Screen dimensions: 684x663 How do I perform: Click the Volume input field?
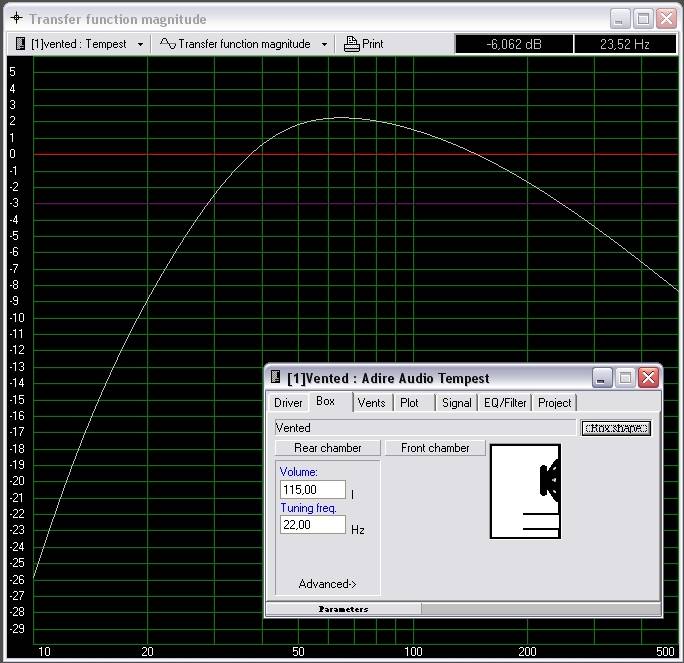pyautogui.click(x=313, y=490)
